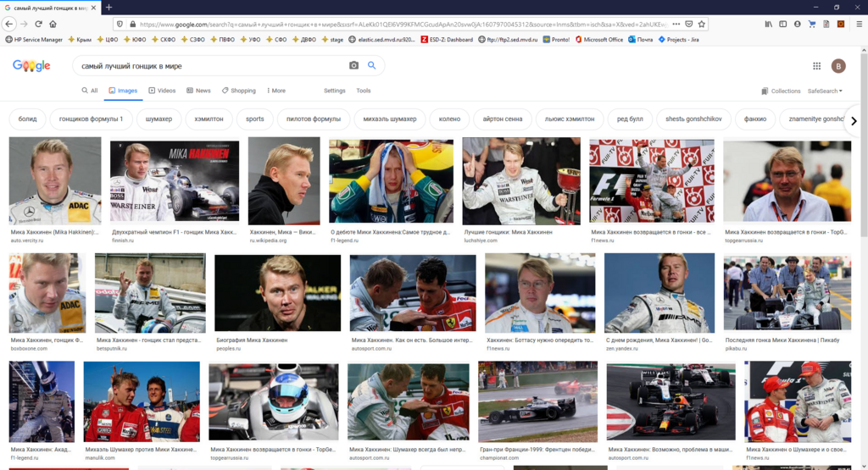The image size is (868, 470).
Task: Click the browser URL address bar
Action: [x=403, y=24]
